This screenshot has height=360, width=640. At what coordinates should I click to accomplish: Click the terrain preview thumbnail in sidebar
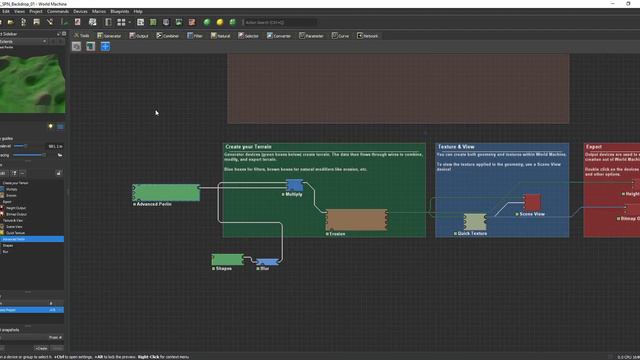point(32,82)
